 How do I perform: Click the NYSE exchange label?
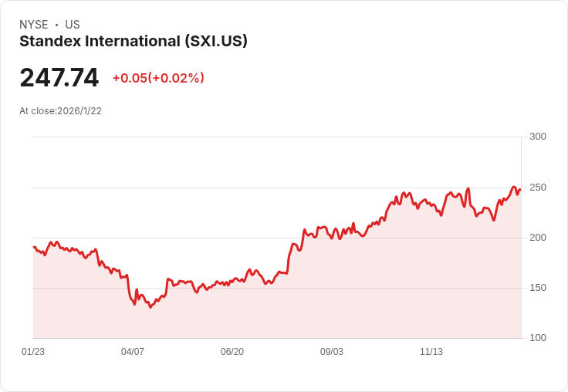point(34,25)
